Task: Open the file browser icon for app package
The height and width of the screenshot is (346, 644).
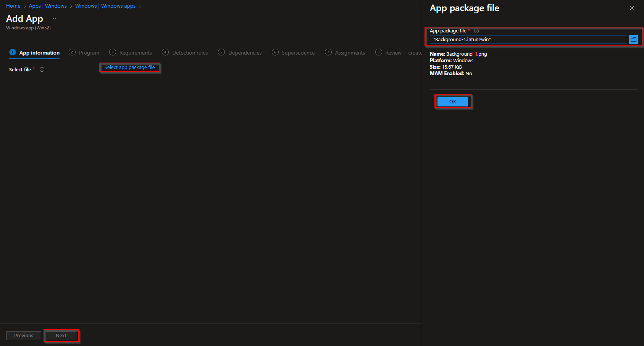Action: tap(633, 39)
